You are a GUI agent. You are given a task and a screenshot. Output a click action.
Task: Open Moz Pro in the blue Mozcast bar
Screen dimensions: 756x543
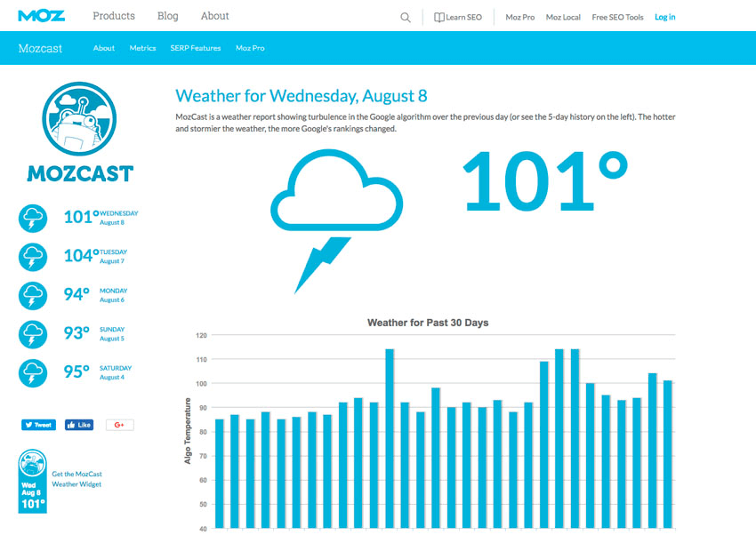250,48
